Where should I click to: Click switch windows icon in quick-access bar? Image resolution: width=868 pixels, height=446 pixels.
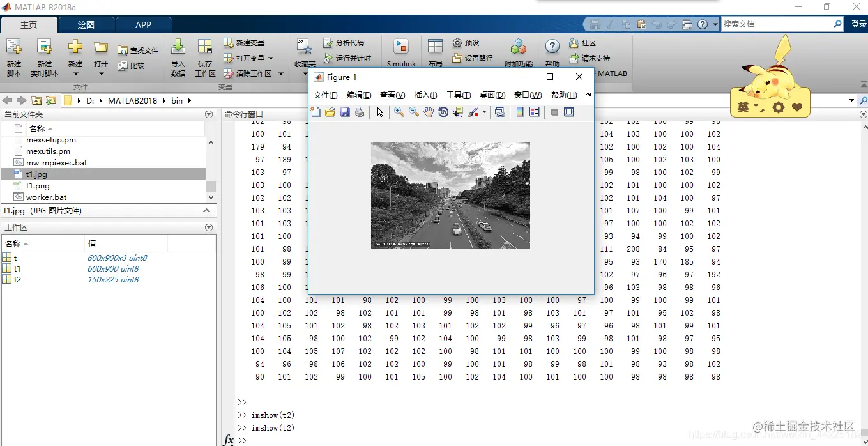(x=687, y=24)
